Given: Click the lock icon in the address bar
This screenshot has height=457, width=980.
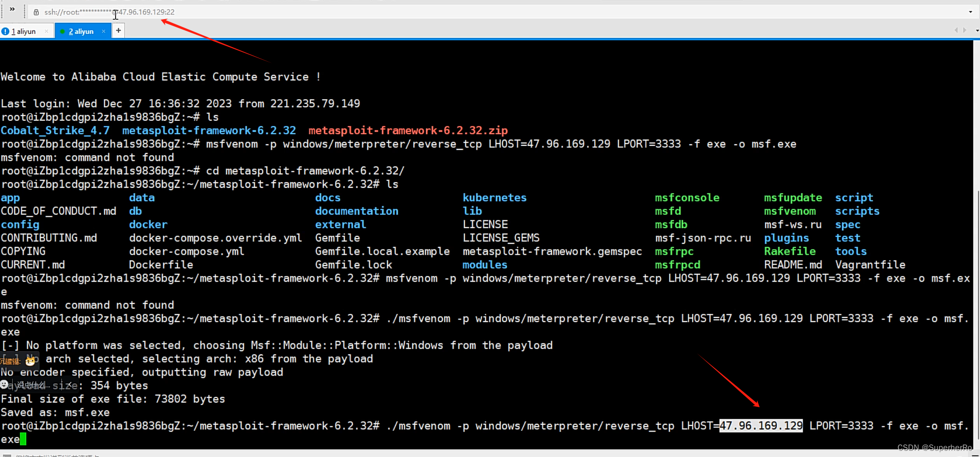Looking at the screenshot, I should pyautogui.click(x=36, y=12).
